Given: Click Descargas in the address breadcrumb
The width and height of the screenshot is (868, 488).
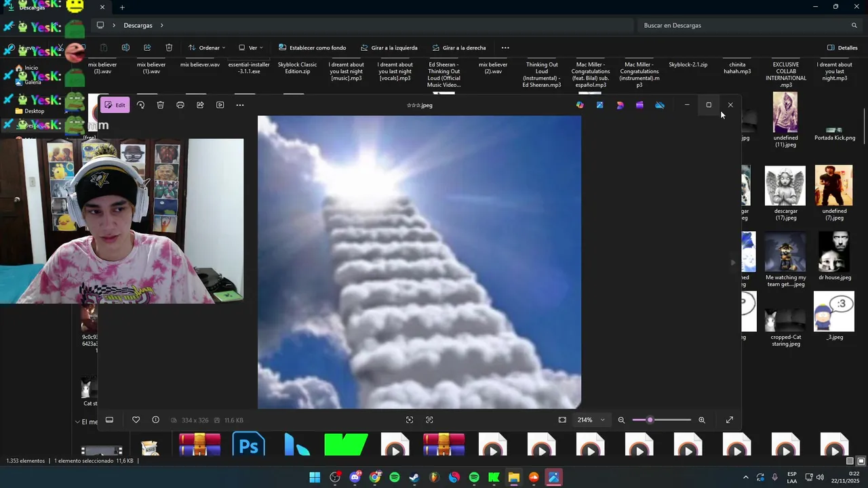Looking at the screenshot, I should pos(138,25).
